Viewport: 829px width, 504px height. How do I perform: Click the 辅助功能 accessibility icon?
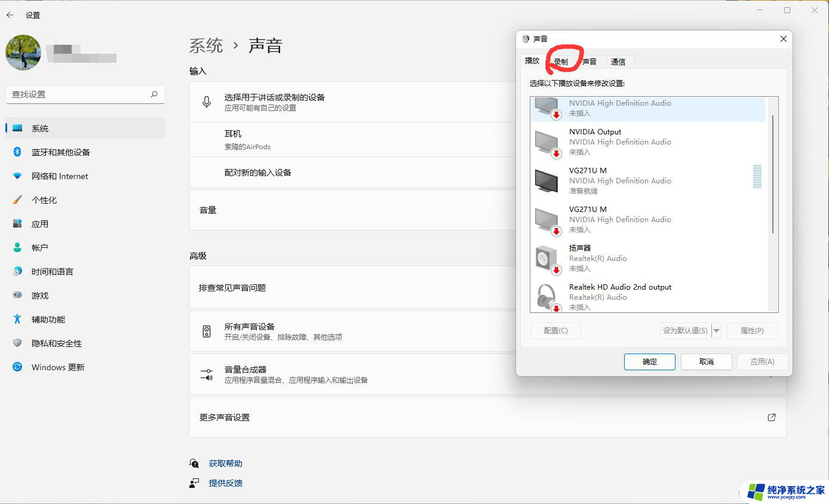click(x=17, y=319)
